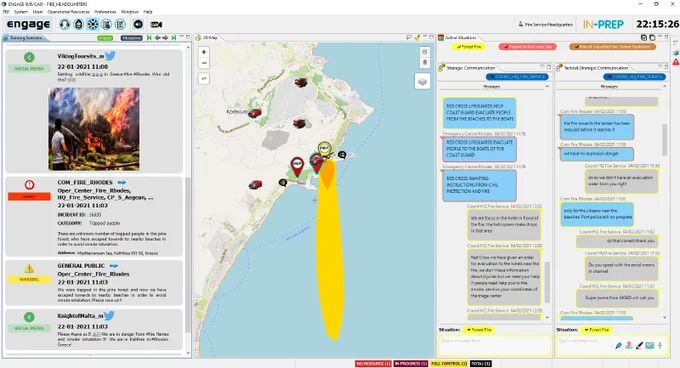Zoom out on the 2D map

point(204,63)
